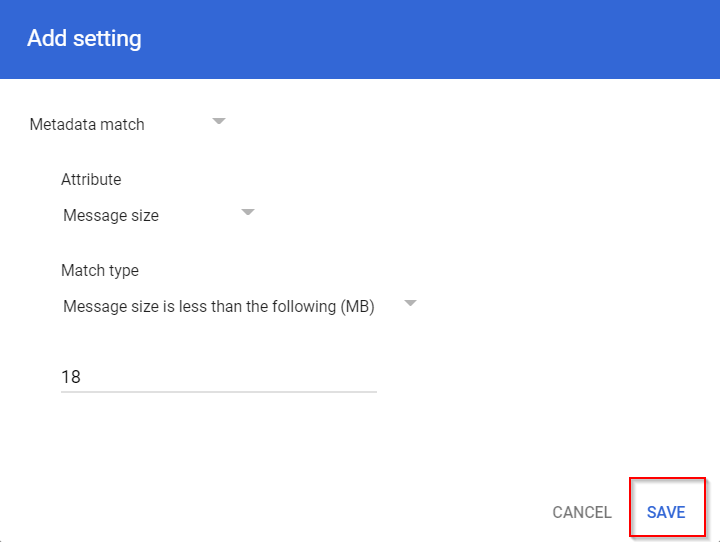This screenshot has height=542, width=720.
Task: Click the gray triangle next to Message size
Action: click(x=248, y=212)
